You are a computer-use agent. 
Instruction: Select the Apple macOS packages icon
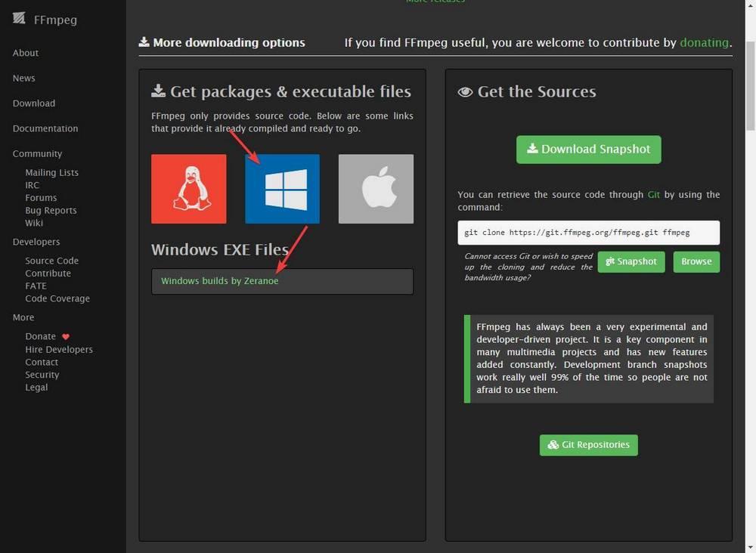[376, 189]
